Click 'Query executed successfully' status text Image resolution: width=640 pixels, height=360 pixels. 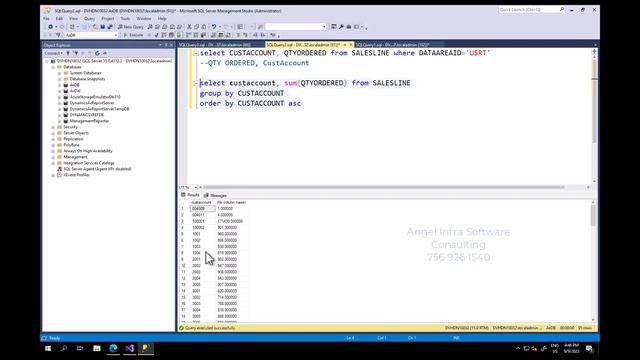210,328
